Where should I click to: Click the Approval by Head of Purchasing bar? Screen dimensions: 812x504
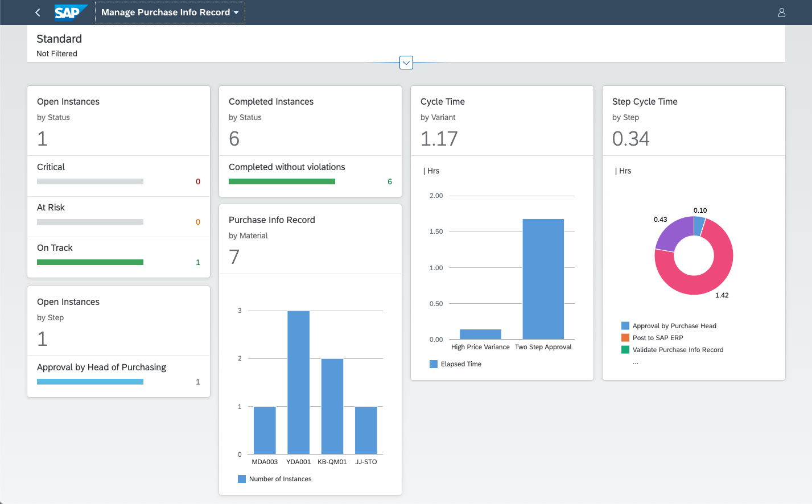click(90, 382)
